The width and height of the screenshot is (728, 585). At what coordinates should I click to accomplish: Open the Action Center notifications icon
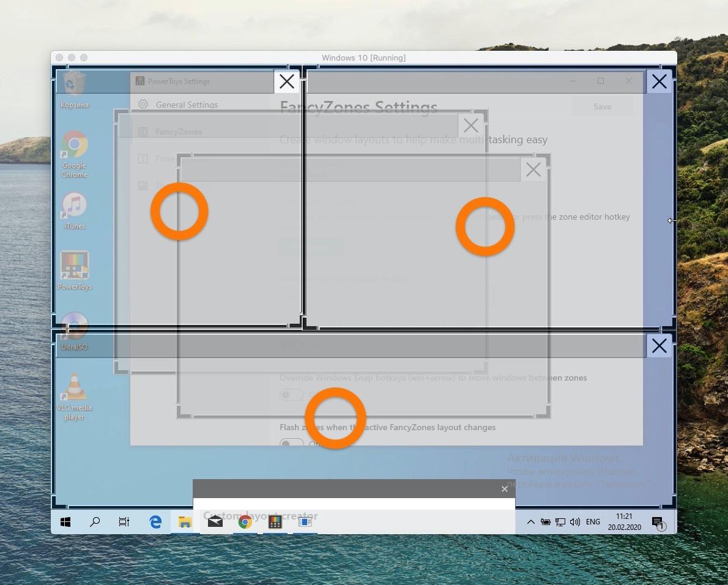(658, 523)
